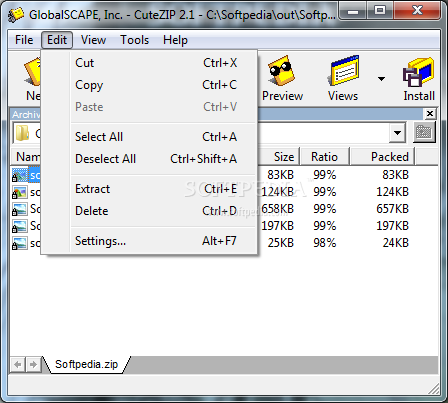
Task: Open the View menu
Action: (93, 40)
